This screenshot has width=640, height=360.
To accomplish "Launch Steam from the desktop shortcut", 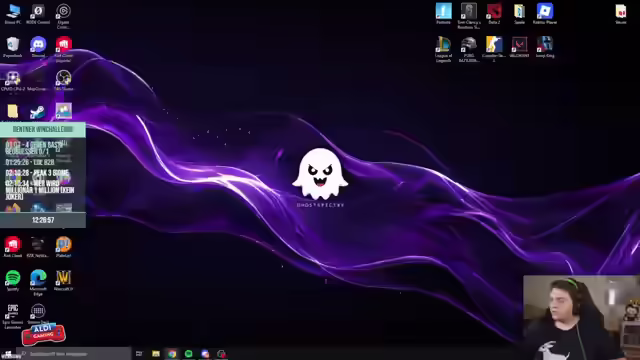I will click(38, 111).
